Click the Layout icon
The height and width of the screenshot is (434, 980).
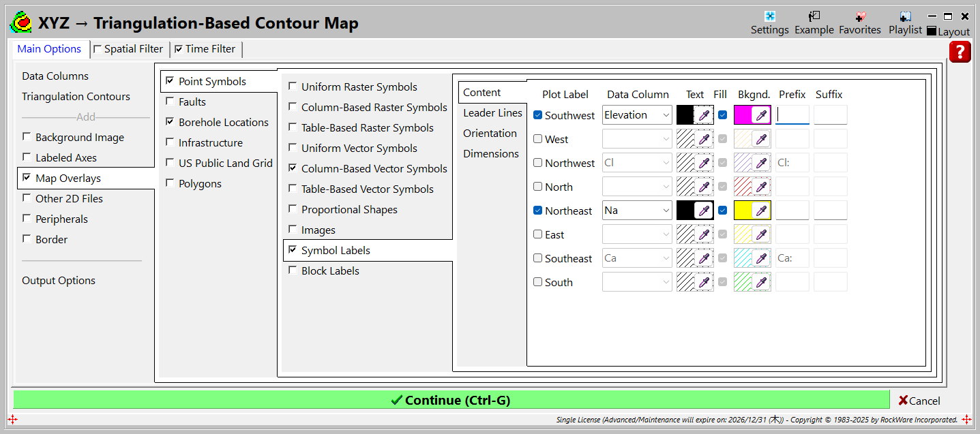[x=932, y=31]
